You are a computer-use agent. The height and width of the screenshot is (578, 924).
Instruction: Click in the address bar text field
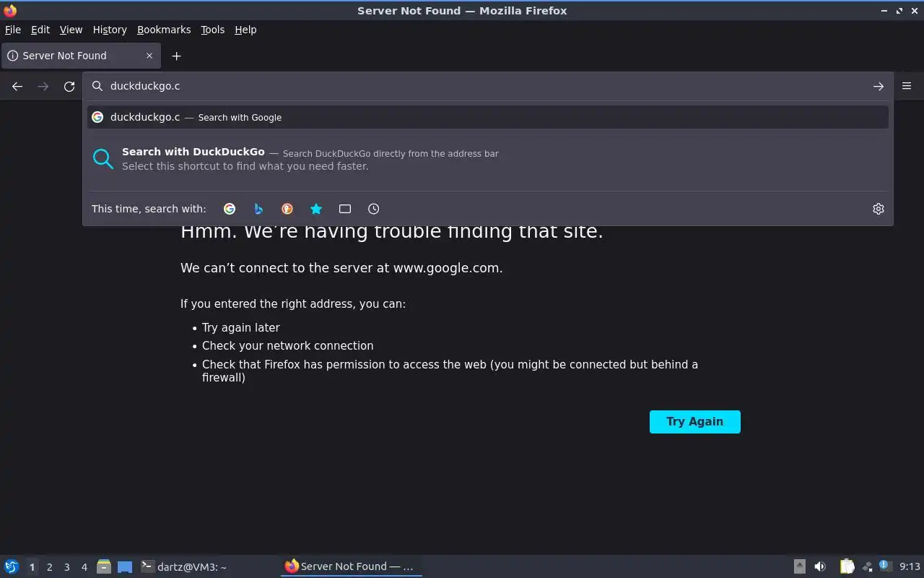[487, 86]
